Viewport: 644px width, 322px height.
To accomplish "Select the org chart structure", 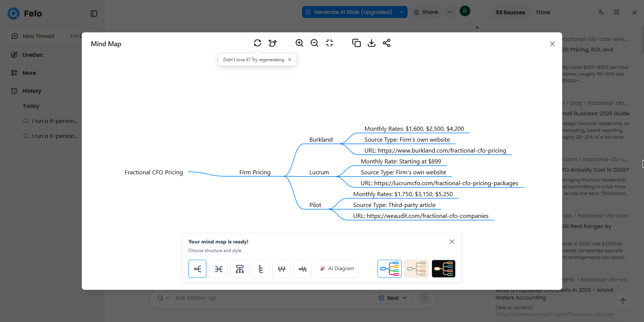I will (239, 269).
